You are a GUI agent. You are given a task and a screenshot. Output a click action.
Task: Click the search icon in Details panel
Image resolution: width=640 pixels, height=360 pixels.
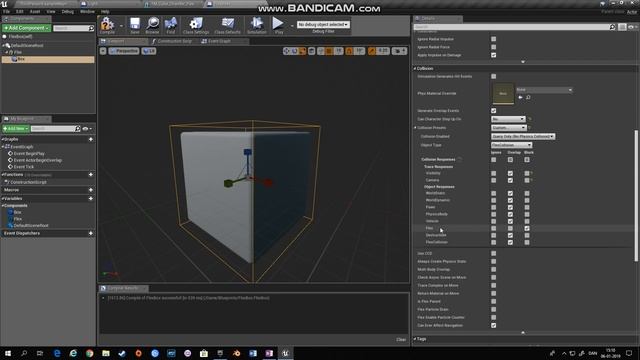tap(612, 27)
